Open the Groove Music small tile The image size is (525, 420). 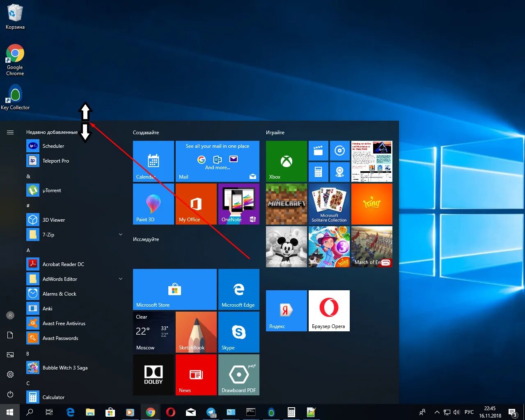click(x=340, y=151)
